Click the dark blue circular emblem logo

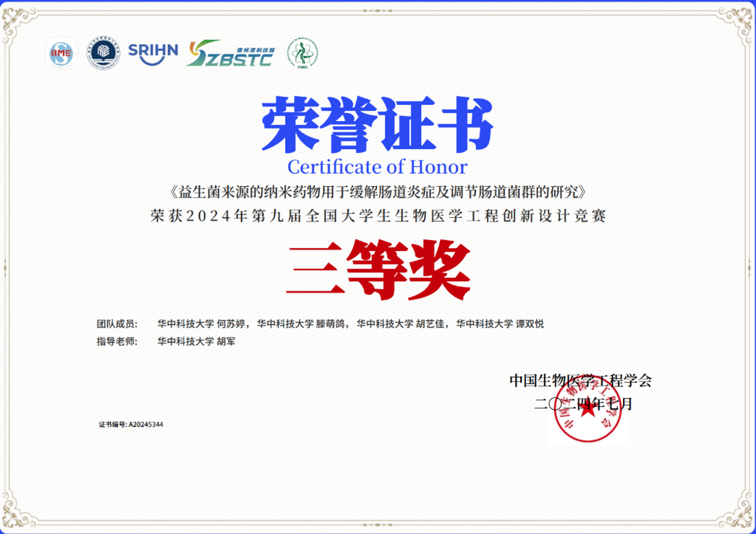[103, 53]
